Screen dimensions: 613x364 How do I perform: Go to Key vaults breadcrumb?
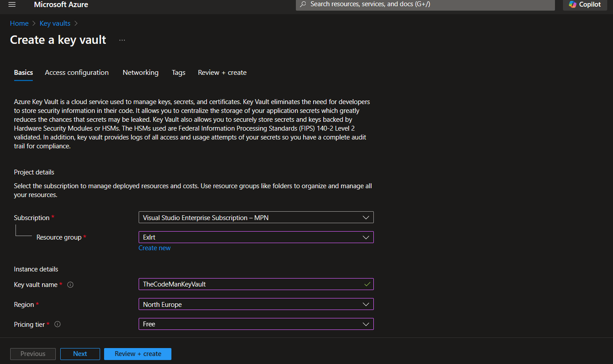pos(55,23)
